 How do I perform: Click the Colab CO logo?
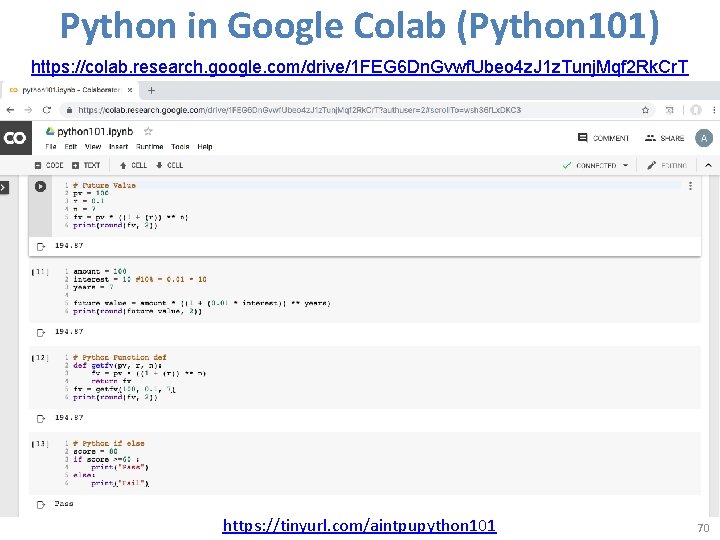coord(16,138)
